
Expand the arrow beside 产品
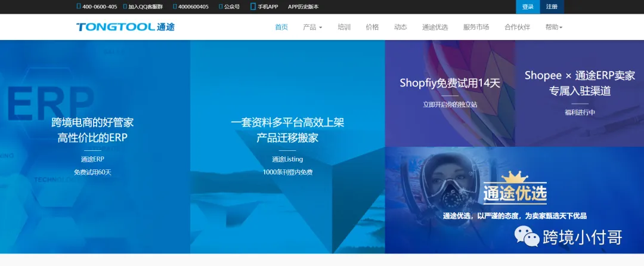coord(320,27)
